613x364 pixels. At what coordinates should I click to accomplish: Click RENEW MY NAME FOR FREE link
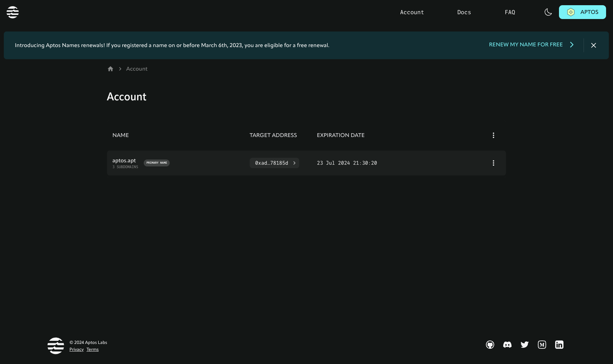[x=526, y=45]
